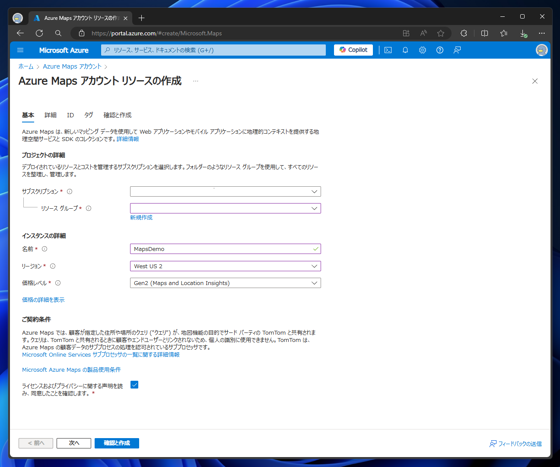Switch to the ID tab

coord(70,115)
